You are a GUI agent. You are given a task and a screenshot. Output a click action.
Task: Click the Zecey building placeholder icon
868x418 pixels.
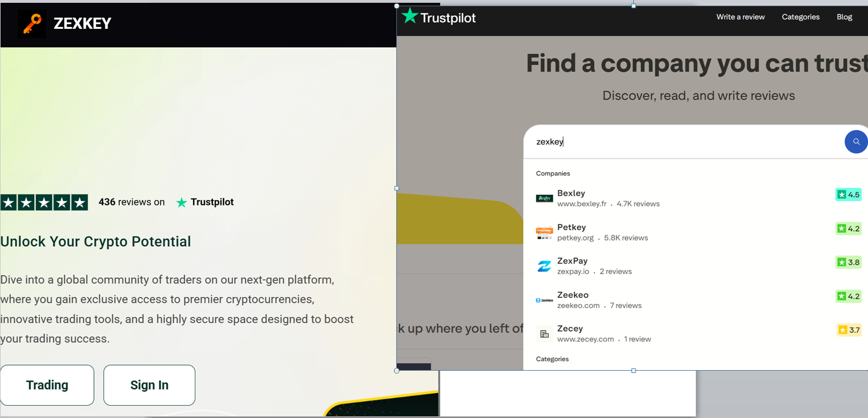click(544, 334)
